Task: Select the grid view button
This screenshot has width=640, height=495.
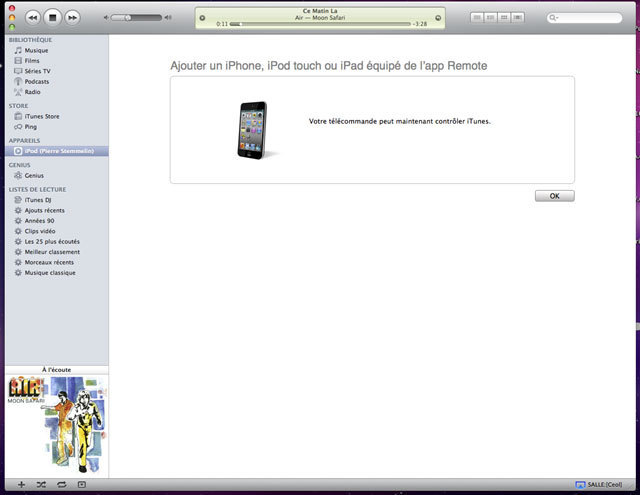Action: click(504, 18)
